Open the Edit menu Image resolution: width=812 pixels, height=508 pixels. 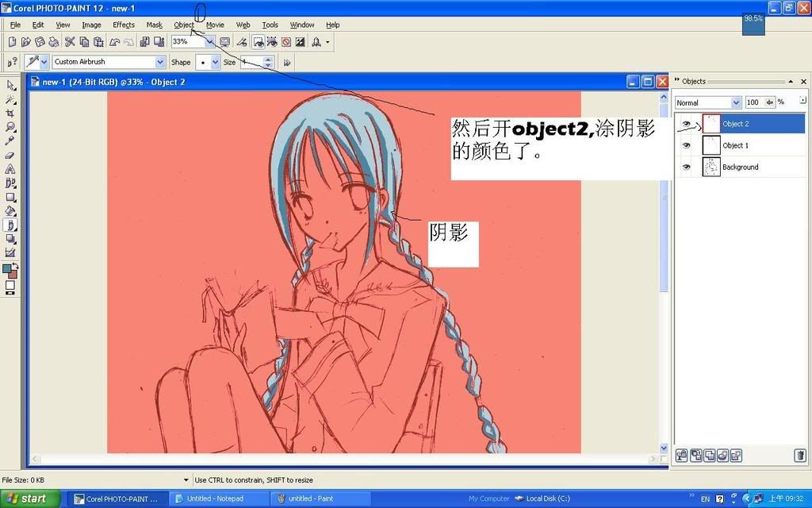[x=38, y=25]
